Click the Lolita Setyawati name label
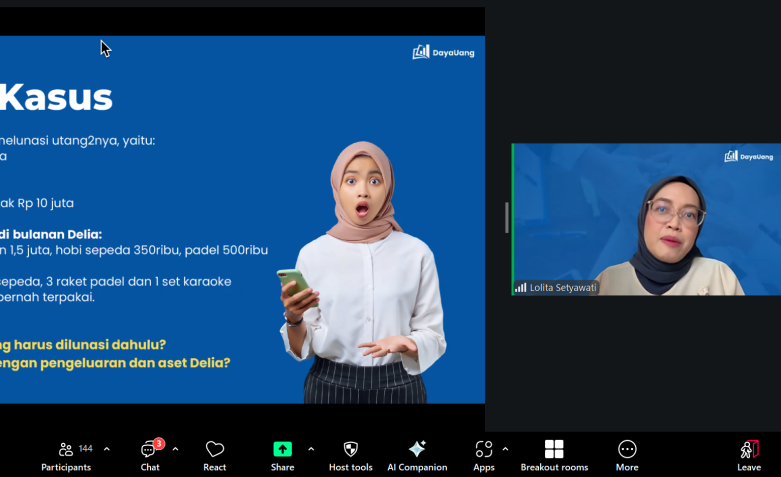Viewport: 781px width, 477px height. pyautogui.click(x=562, y=287)
